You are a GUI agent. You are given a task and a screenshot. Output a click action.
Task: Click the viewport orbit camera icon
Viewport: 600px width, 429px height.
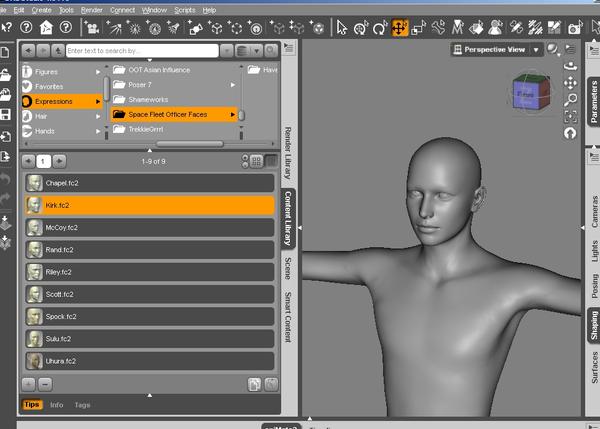coord(570,66)
